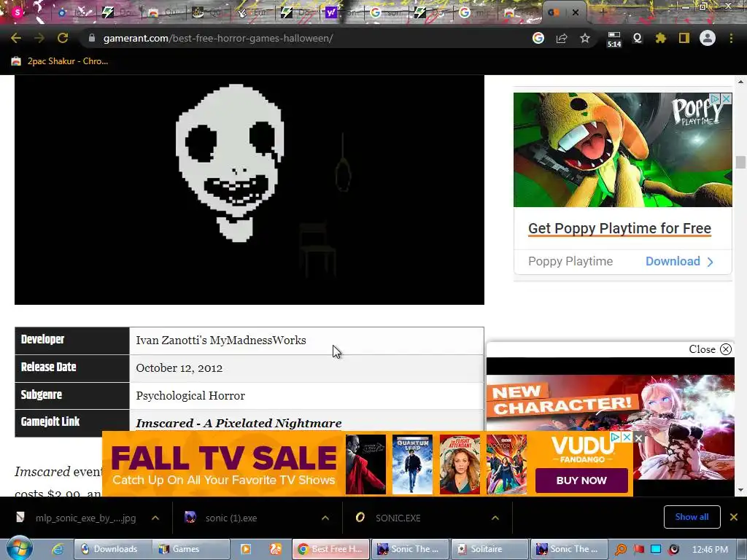Click the magnifier tray icon
The image size is (747, 560).
tap(621, 550)
